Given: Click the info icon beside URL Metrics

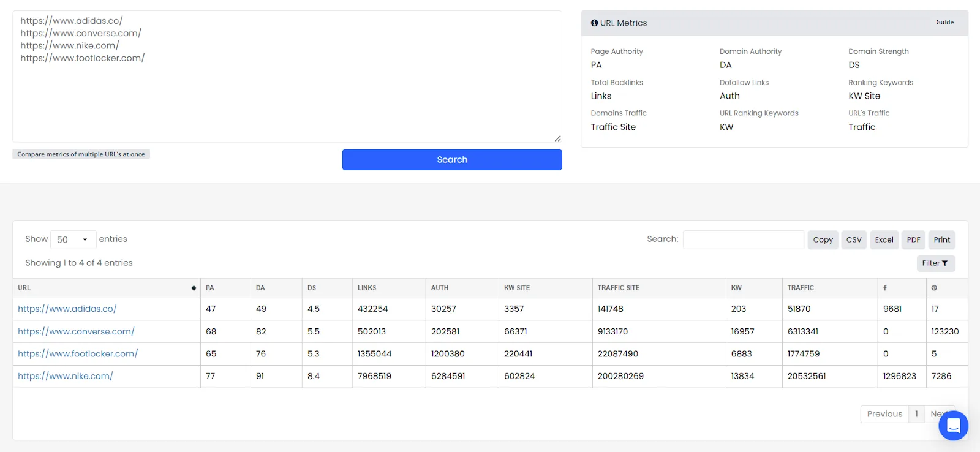Looking at the screenshot, I should click(594, 23).
